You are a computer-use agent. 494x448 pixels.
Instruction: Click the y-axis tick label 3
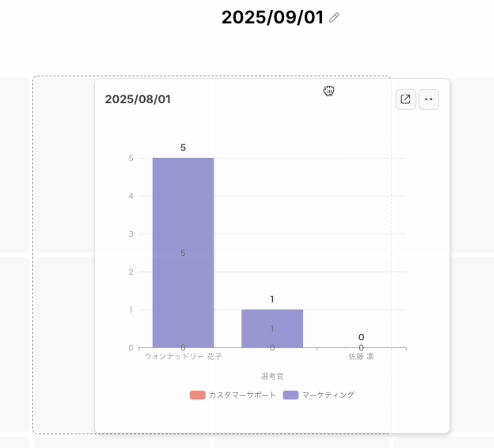pyautogui.click(x=131, y=234)
